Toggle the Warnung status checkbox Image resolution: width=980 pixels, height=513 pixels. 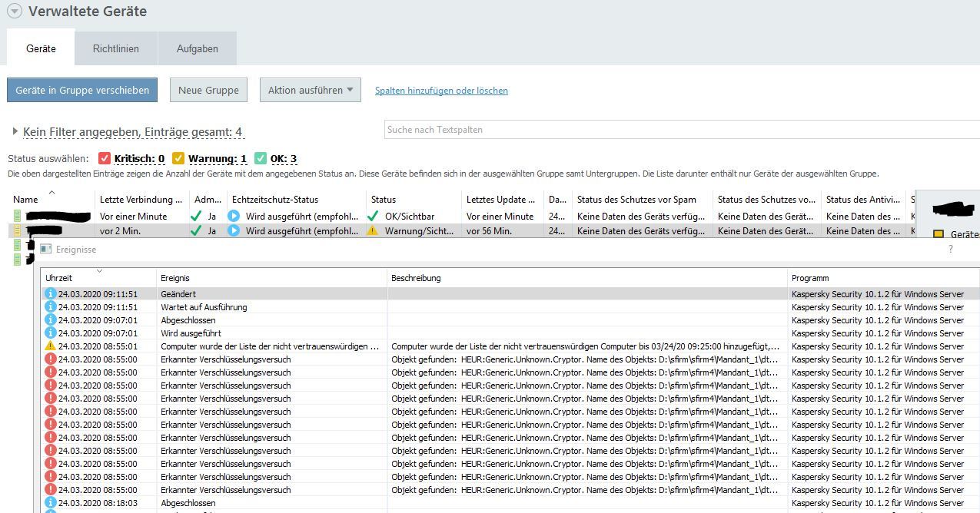point(178,159)
